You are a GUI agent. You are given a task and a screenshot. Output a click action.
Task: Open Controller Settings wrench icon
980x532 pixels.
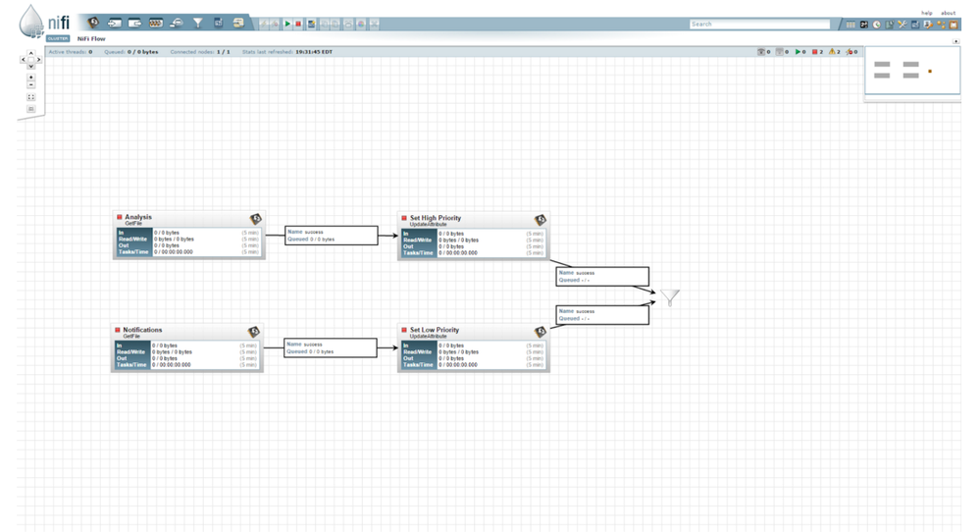click(x=903, y=25)
